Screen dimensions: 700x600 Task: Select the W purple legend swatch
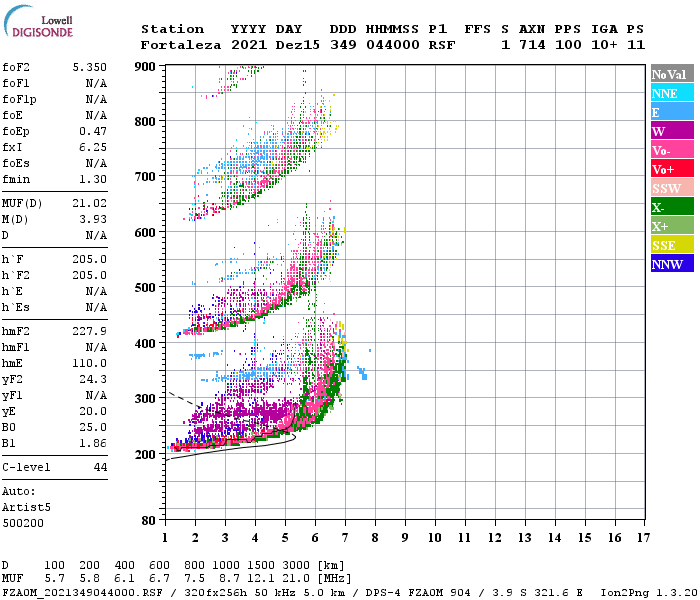tap(672, 131)
